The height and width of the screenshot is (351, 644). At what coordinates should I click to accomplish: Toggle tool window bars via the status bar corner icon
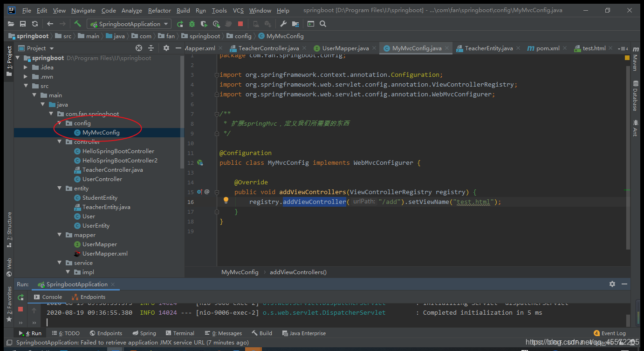tap(9, 343)
